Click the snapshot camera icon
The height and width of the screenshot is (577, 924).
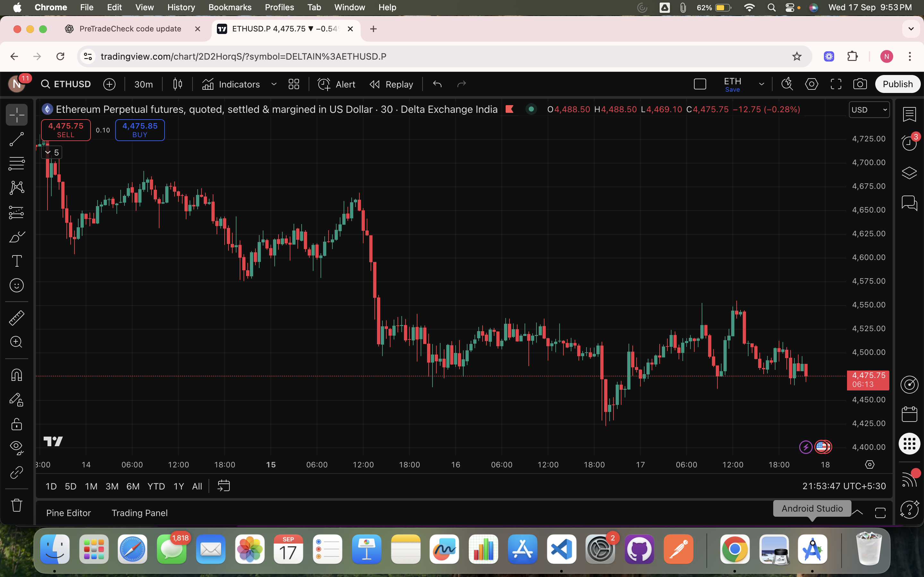860,84
